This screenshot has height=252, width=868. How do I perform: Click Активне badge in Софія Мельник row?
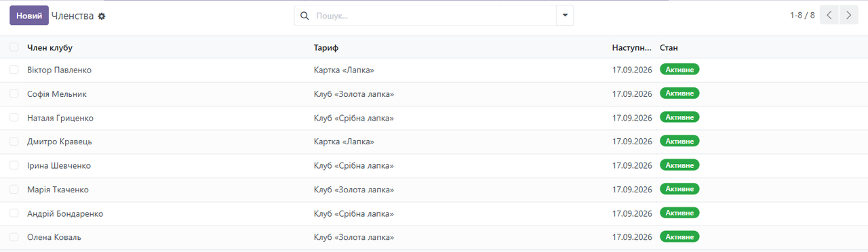(x=679, y=93)
